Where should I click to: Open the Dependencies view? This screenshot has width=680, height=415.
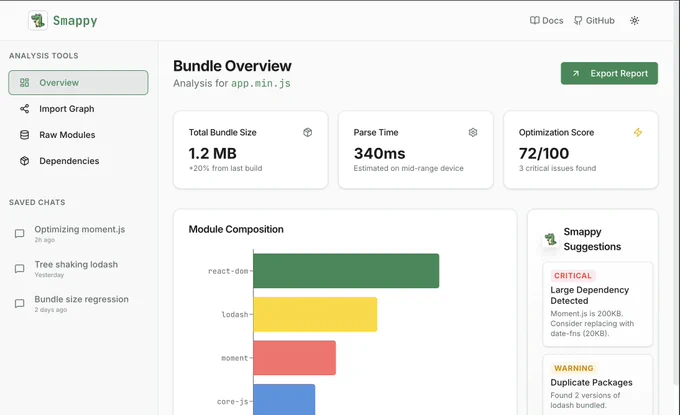tap(78, 161)
